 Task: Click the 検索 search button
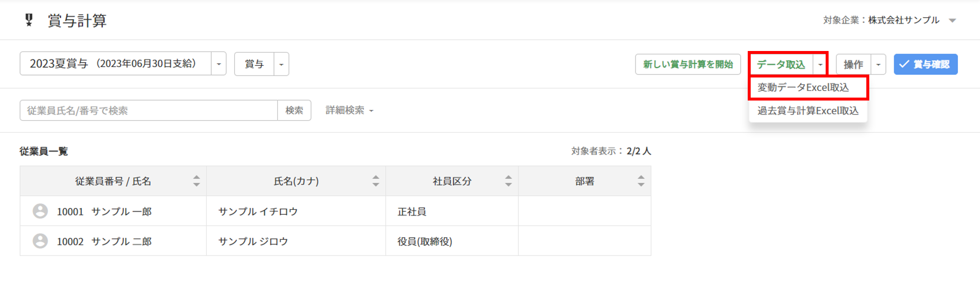294,110
